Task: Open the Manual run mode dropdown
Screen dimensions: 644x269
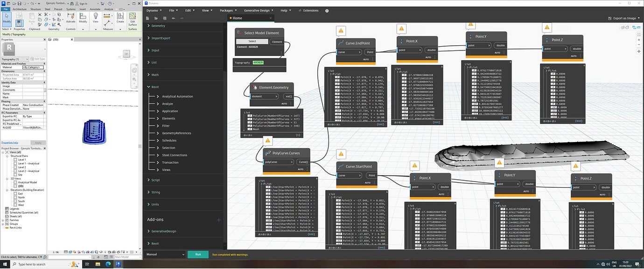Action: [165, 255]
